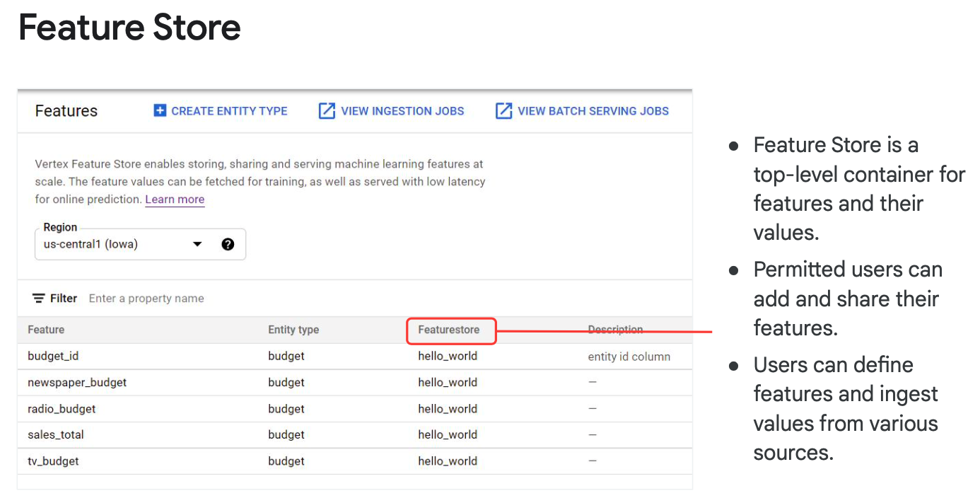Follow the Learn more link
The width and height of the screenshot is (980, 503).
175,200
